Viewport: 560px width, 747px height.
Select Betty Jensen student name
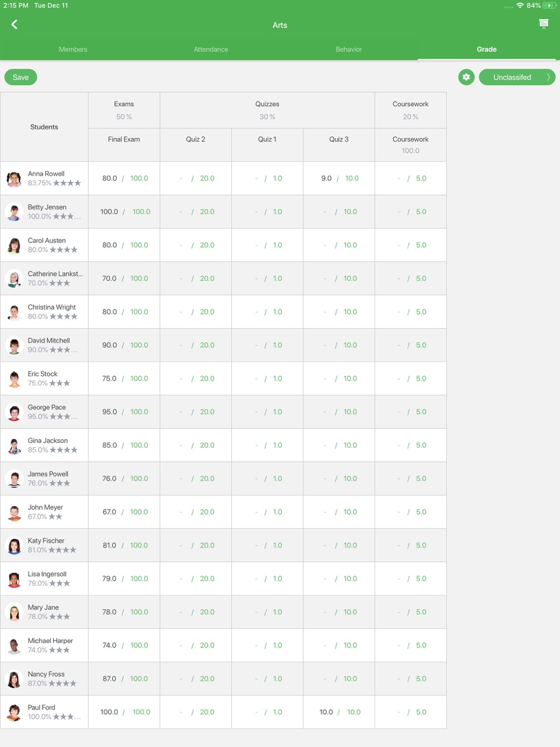pyautogui.click(x=47, y=207)
